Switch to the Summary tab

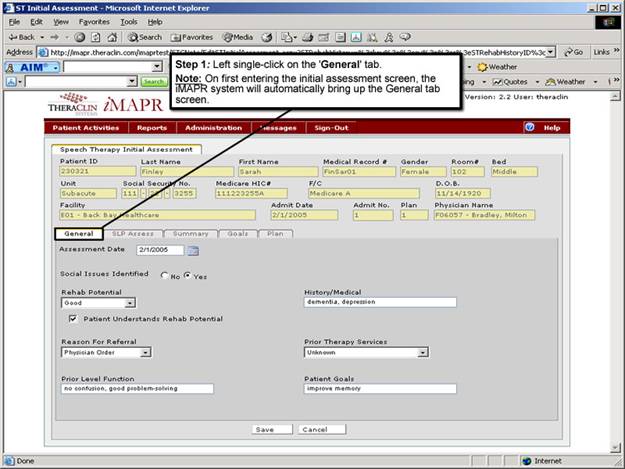click(x=191, y=234)
